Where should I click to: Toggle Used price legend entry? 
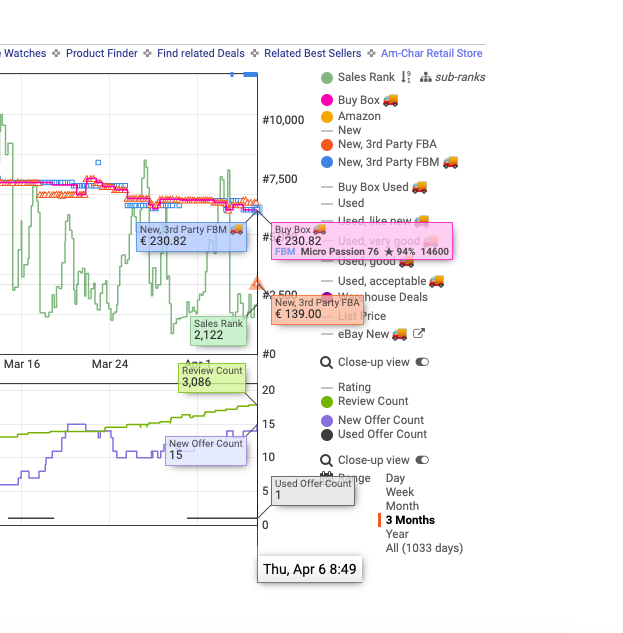click(x=351, y=203)
